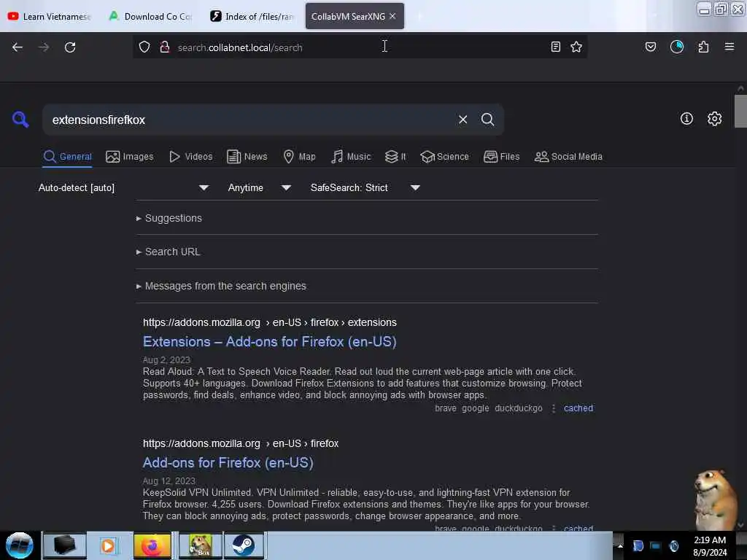Open more options dots on first result
747x560 pixels.
pyautogui.click(x=554, y=408)
